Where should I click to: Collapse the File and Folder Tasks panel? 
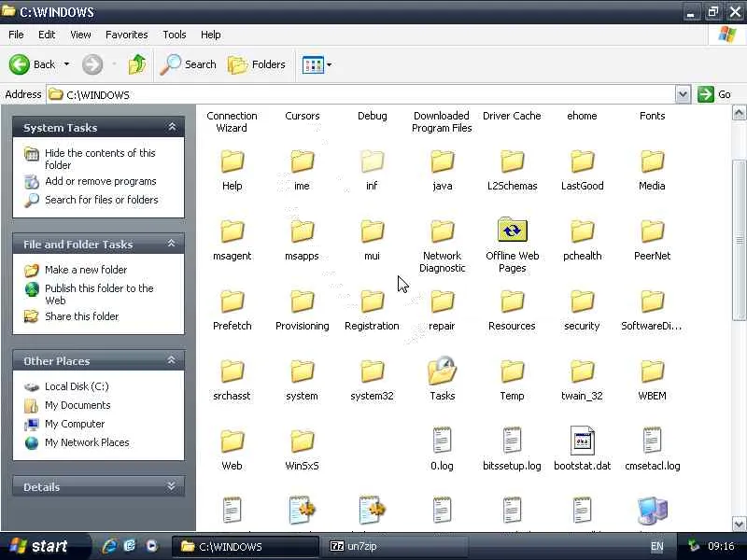172,244
